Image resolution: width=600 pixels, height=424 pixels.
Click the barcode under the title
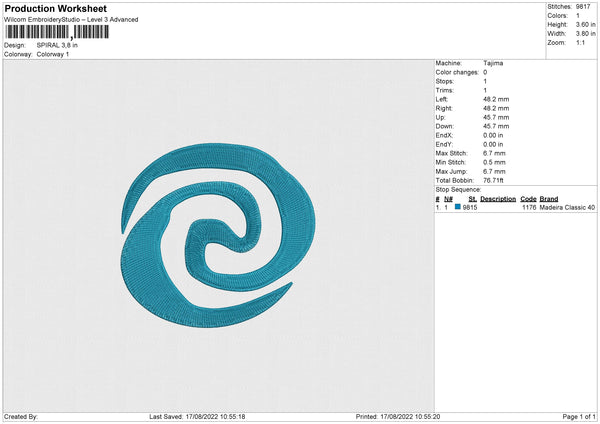[x=57, y=32]
